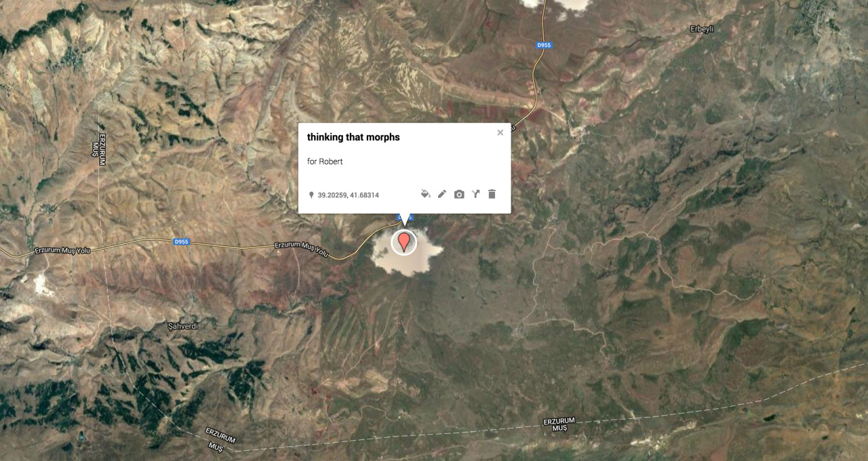This screenshot has width=868, height=461.
Task: Click the 'for Robert' description text
Action: 325,161
